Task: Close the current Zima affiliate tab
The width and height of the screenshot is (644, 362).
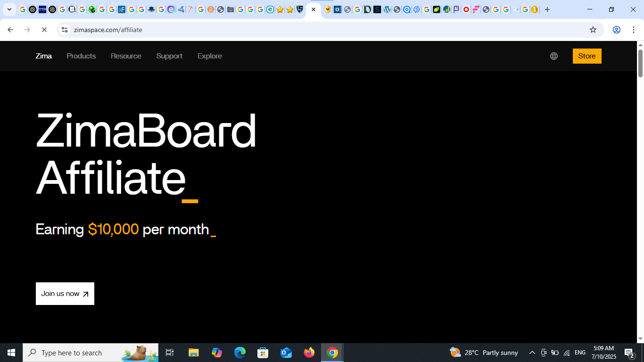Action: (x=314, y=9)
